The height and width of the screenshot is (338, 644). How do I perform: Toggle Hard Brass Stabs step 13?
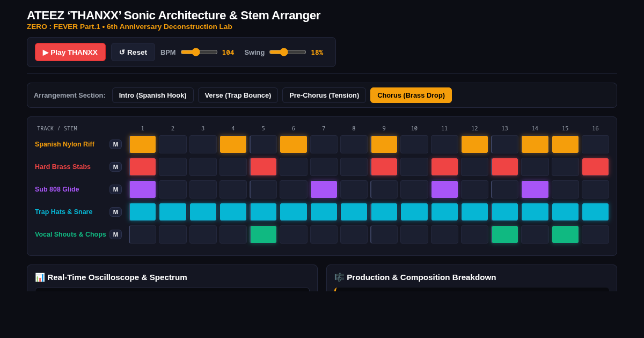pyautogui.click(x=504, y=167)
